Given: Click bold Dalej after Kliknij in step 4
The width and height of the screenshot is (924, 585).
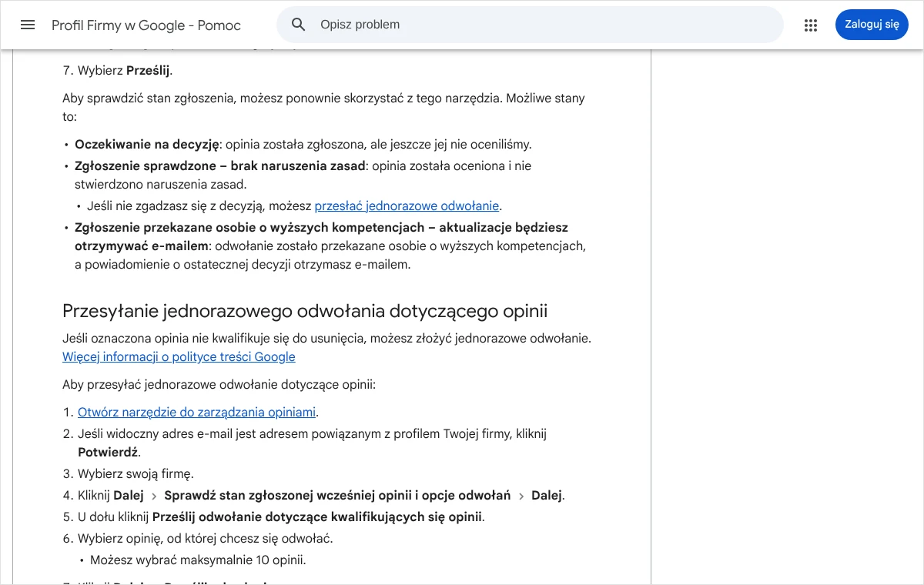Looking at the screenshot, I should click(129, 496).
